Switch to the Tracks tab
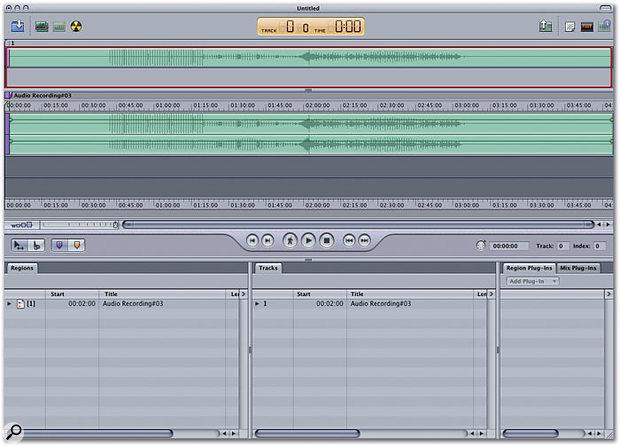620x446 pixels. [x=268, y=268]
